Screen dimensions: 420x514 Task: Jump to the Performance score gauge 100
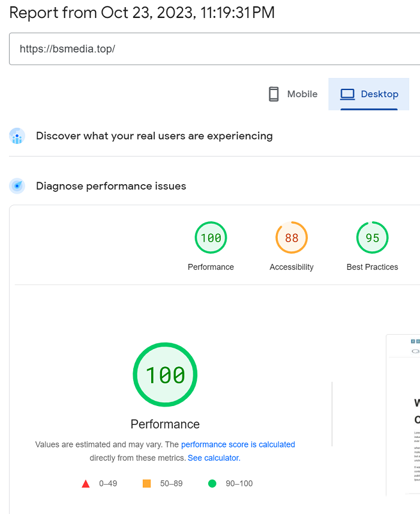[x=211, y=238]
